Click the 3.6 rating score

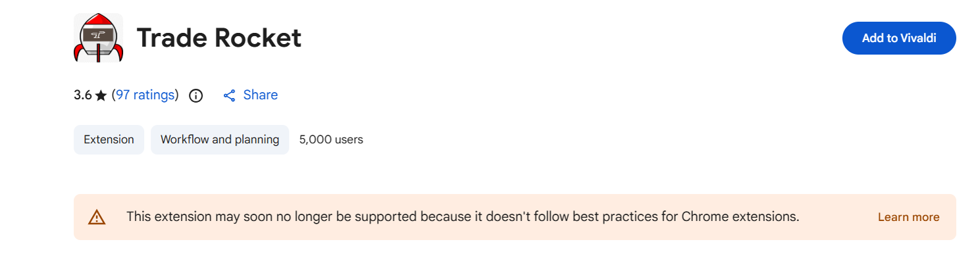click(82, 95)
